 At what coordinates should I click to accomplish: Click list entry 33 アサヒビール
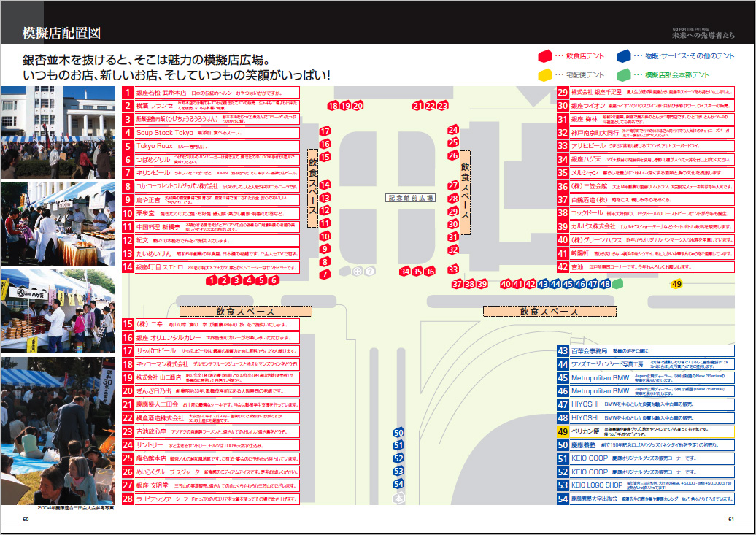[x=646, y=146]
